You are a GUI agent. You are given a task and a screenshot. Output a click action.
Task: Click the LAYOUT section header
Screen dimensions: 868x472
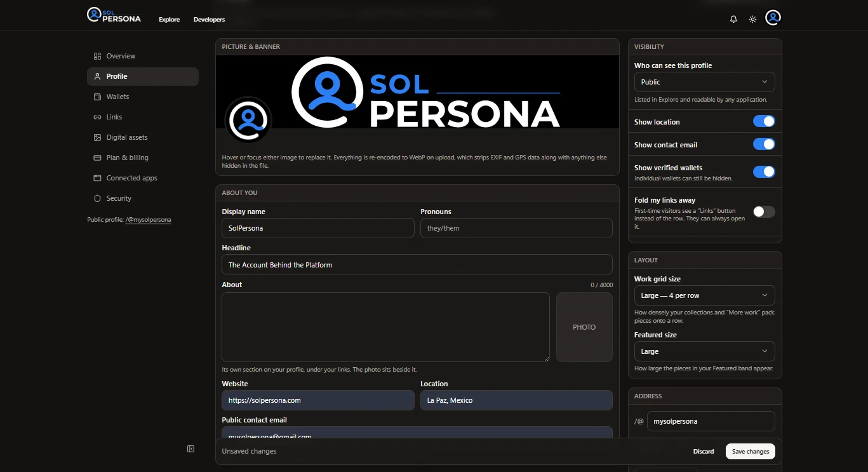[x=646, y=260]
